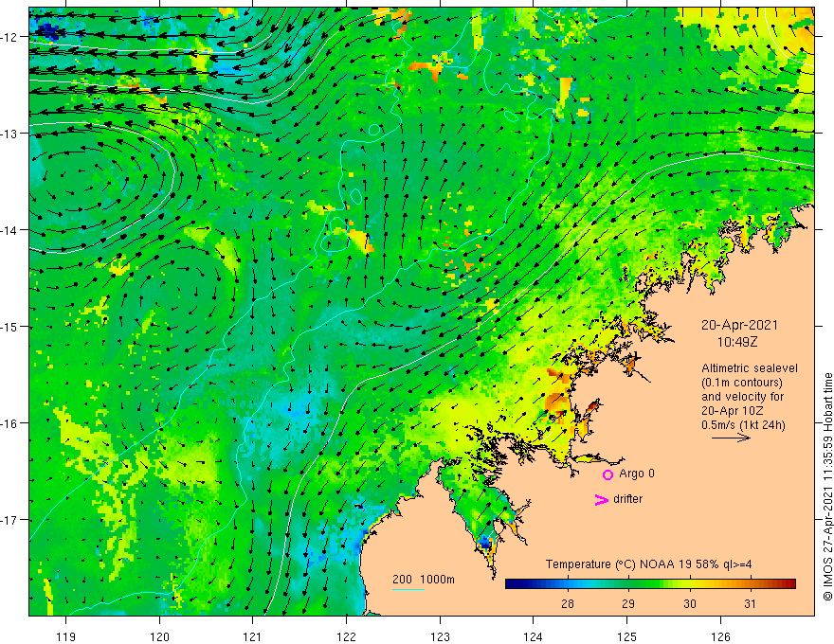Click the 30 tick label on colorbar
This screenshot has height=644, width=834.
pyautogui.click(x=689, y=603)
